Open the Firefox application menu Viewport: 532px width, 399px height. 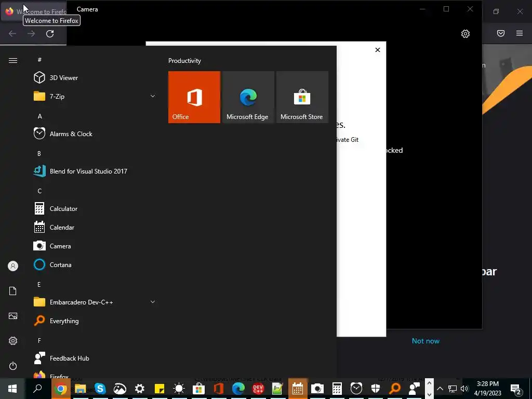pyautogui.click(x=520, y=33)
